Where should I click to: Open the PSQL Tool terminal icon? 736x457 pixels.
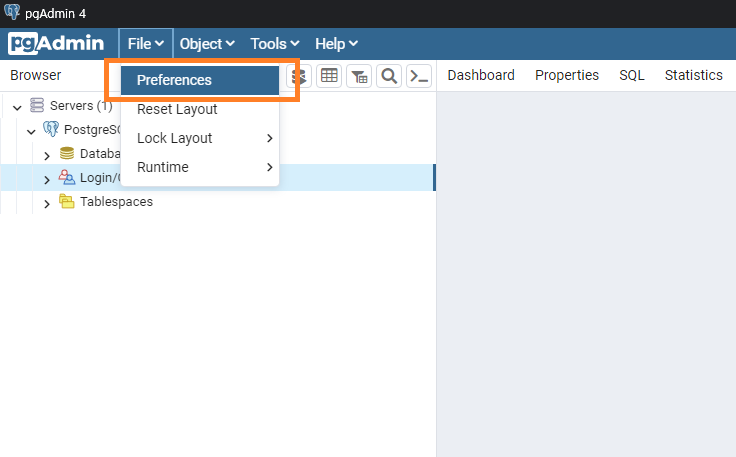pyautogui.click(x=419, y=76)
